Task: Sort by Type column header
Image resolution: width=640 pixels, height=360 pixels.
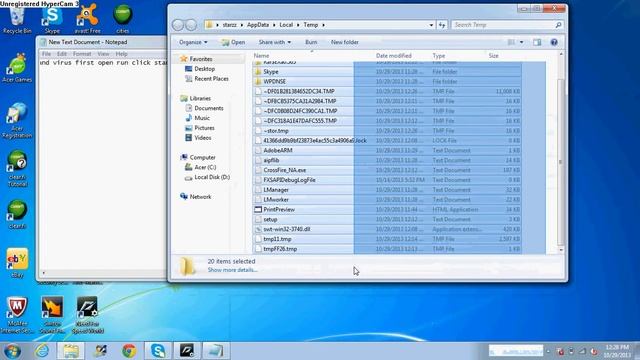Action: coord(439,56)
